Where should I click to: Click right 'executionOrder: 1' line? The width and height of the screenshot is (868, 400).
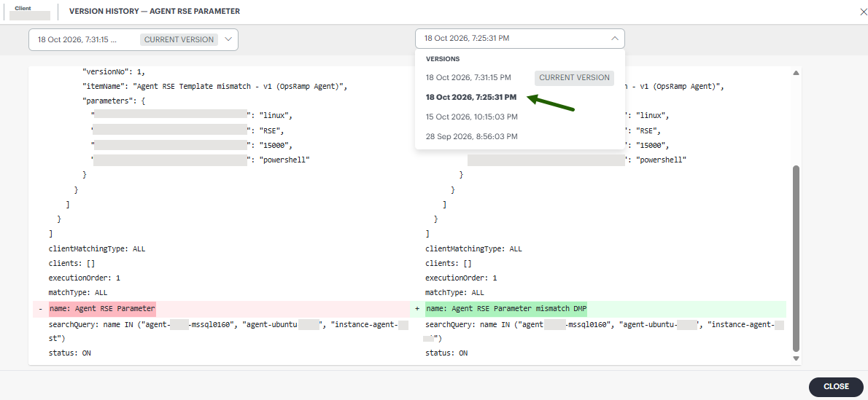461,278
